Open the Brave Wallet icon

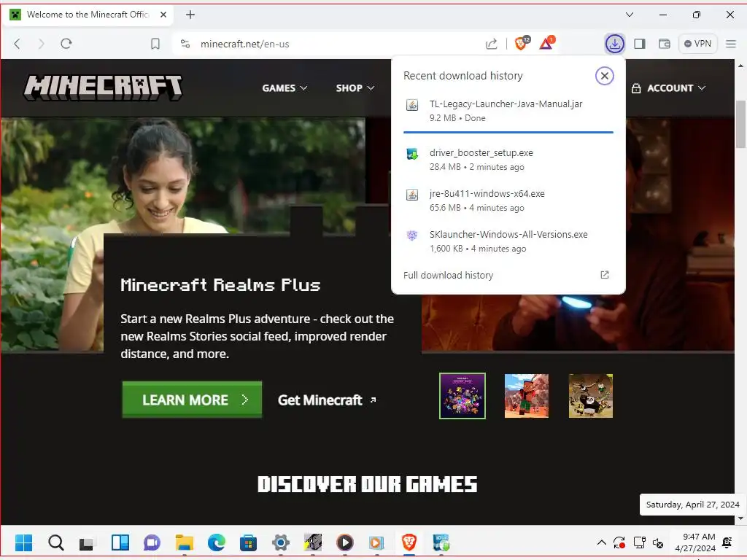[x=664, y=44]
